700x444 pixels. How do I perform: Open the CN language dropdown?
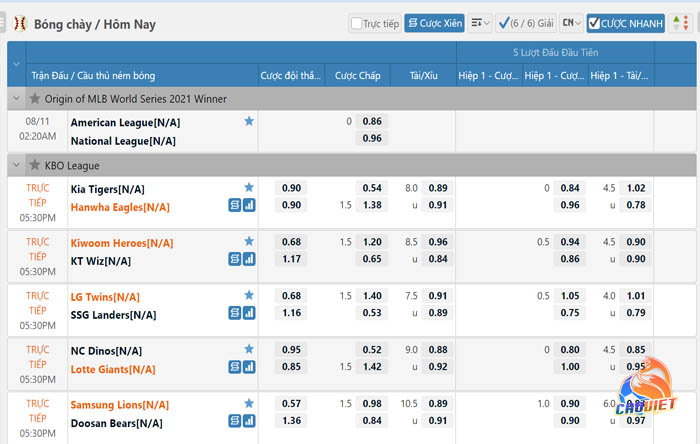(571, 23)
